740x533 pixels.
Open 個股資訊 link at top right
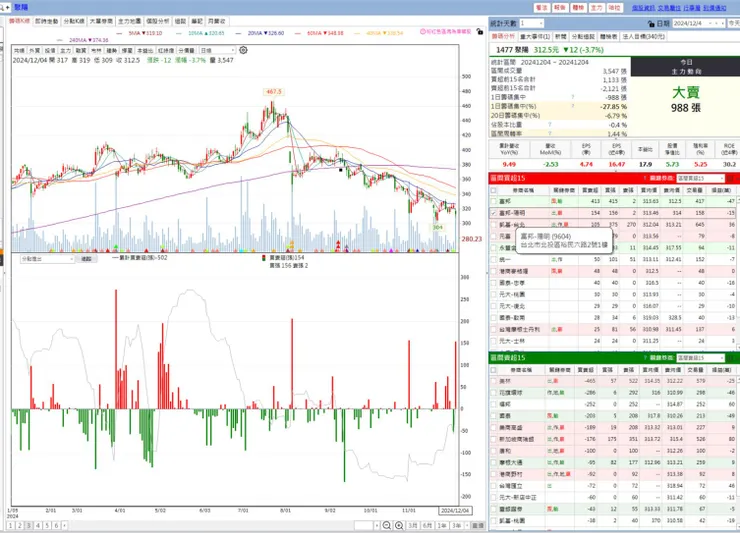coord(643,8)
